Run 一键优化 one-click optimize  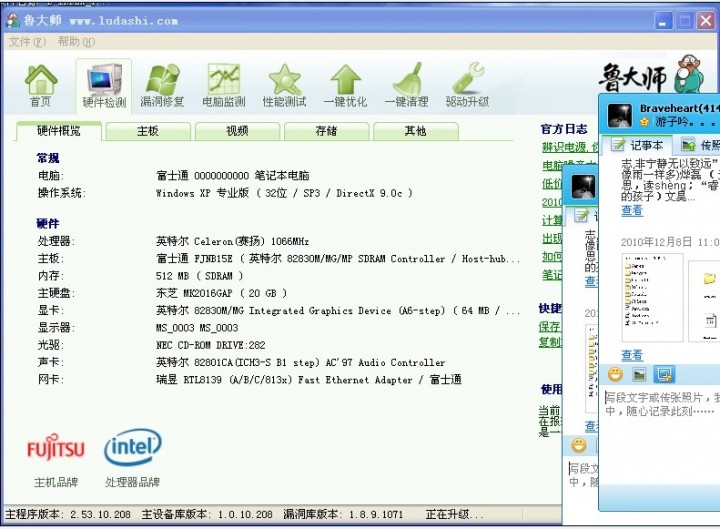(x=346, y=84)
